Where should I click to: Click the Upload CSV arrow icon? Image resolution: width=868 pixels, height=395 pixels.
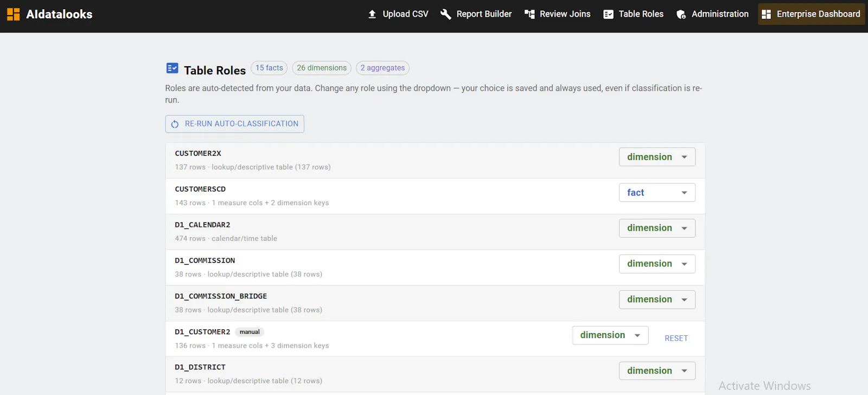point(372,14)
